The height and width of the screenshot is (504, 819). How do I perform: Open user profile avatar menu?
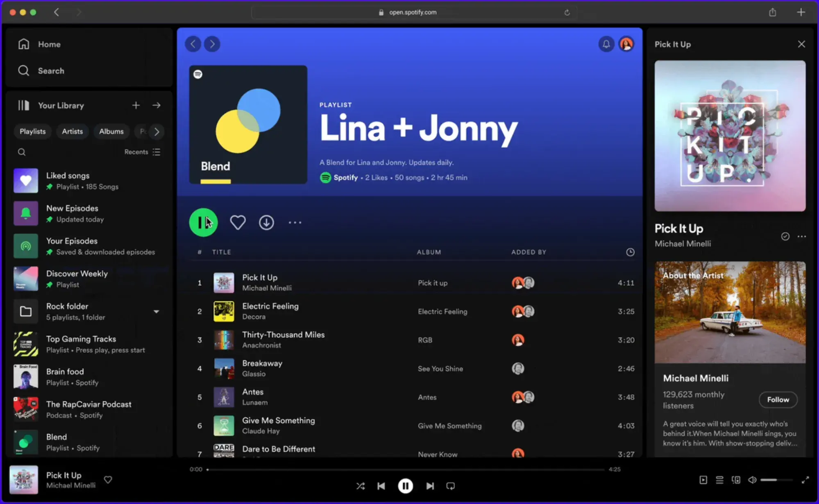[x=626, y=44]
